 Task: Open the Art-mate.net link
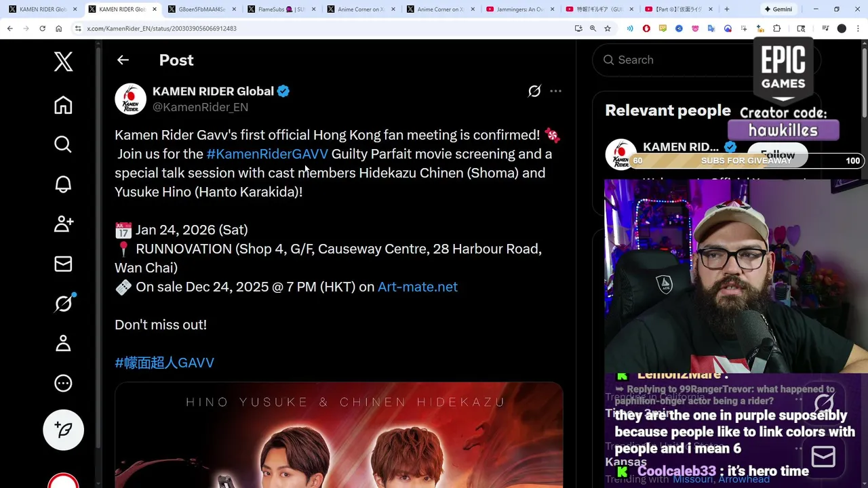(418, 287)
